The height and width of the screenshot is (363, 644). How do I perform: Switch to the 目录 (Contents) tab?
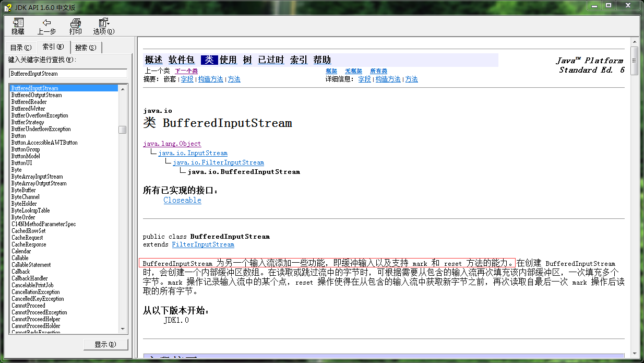tap(21, 48)
